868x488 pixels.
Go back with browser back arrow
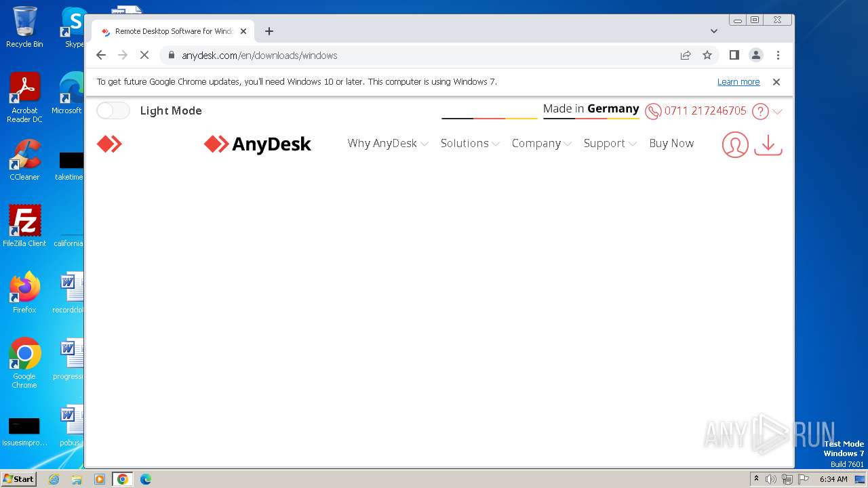pos(101,55)
